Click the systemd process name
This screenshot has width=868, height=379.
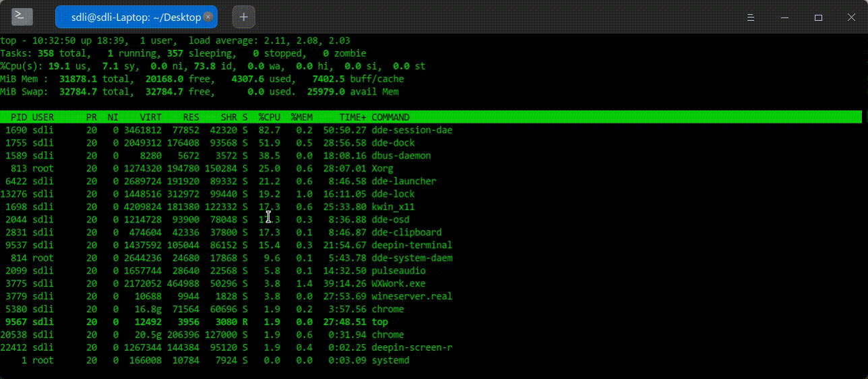click(391, 361)
